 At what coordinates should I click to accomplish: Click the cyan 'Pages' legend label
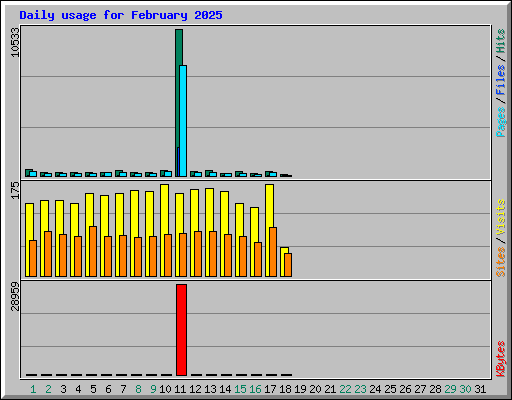pyautogui.click(x=500, y=122)
